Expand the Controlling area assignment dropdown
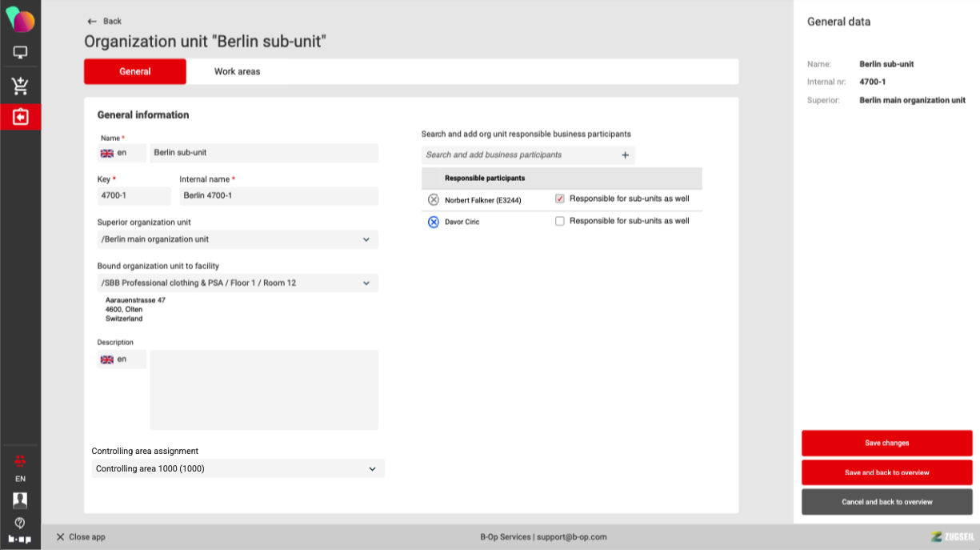980x550 pixels. (372, 469)
